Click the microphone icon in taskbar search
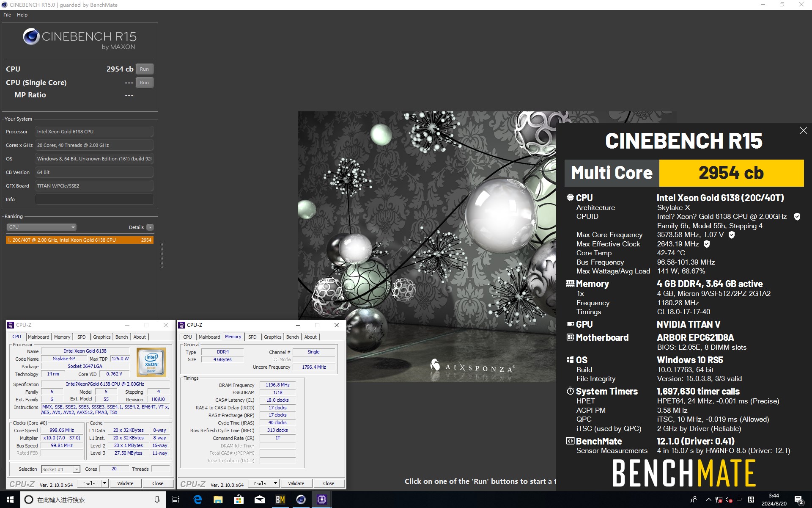 (157, 500)
